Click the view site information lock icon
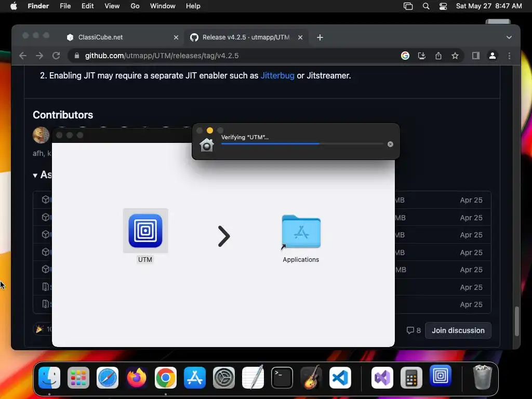The image size is (532, 399). 77,56
